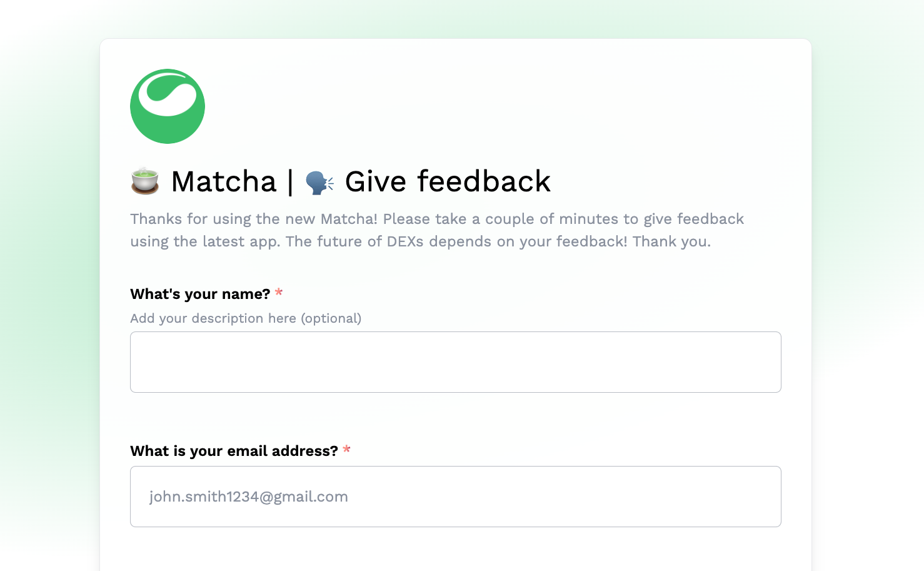Click the speaking head emoji icon
This screenshot has width=924, height=571.
[319, 182]
